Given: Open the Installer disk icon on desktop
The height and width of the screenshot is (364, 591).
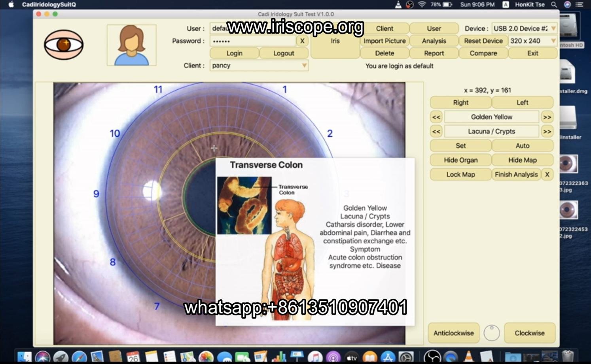Looking at the screenshot, I should [568, 118].
